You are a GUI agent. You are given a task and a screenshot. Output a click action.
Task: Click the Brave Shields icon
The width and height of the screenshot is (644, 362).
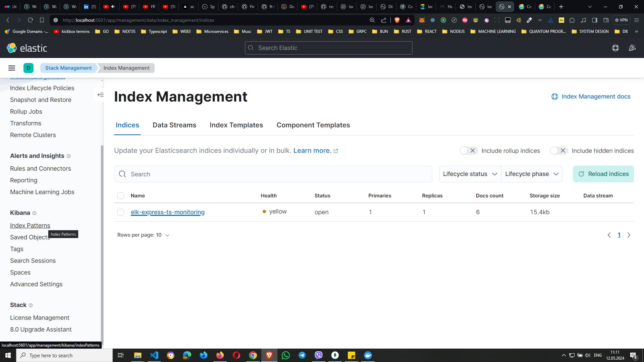(397, 20)
